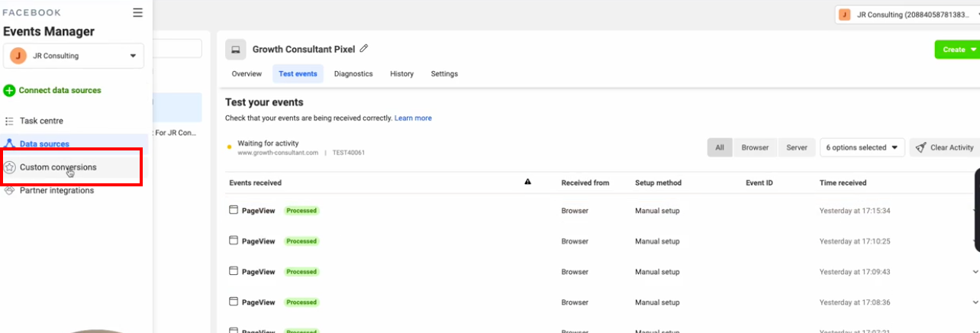Switch to the Overview tab
The width and height of the screenshot is (980, 333).
click(247, 74)
